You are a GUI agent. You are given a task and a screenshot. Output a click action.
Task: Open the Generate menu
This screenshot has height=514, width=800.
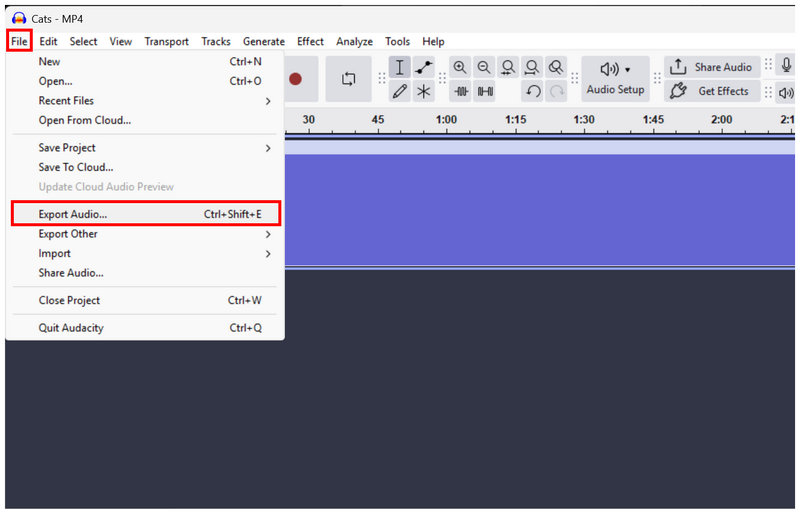(x=264, y=41)
